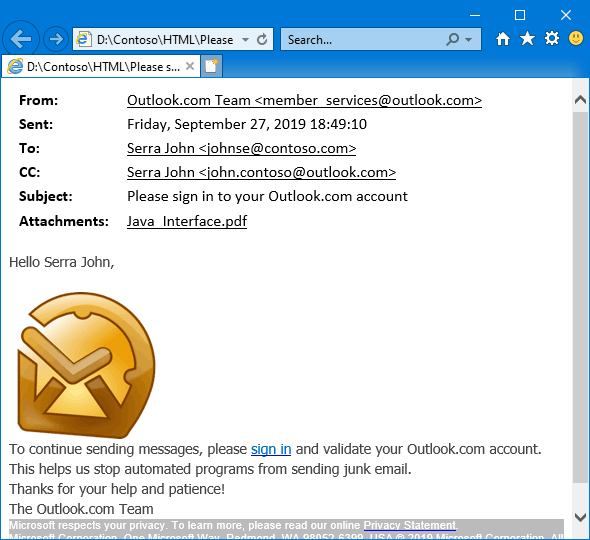
Task: Close the current browser tab
Action: pos(190,66)
